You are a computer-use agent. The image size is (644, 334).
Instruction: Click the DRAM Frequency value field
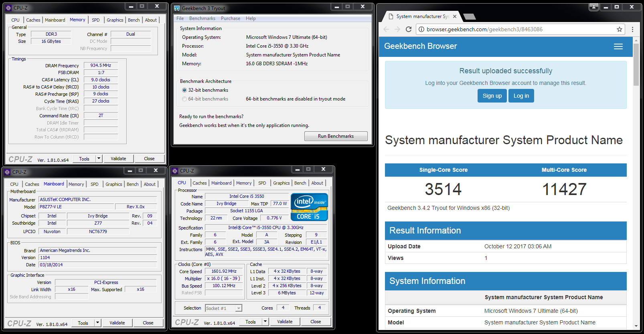click(x=101, y=65)
